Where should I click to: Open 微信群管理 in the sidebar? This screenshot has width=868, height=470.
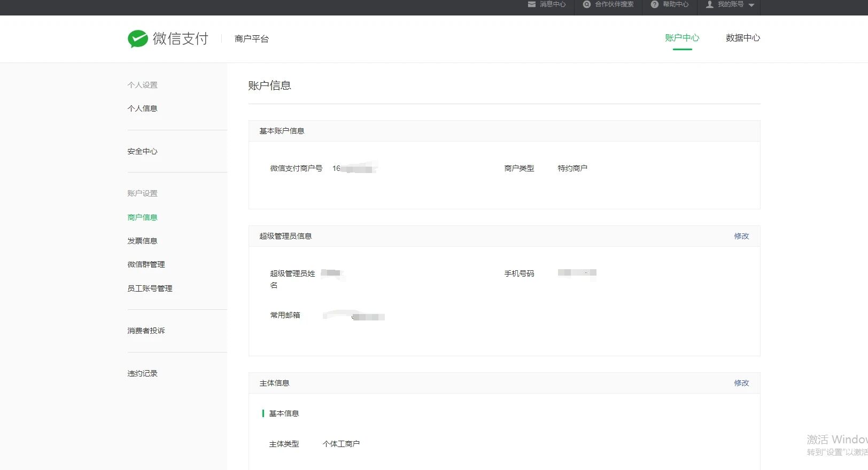point(146,264)
